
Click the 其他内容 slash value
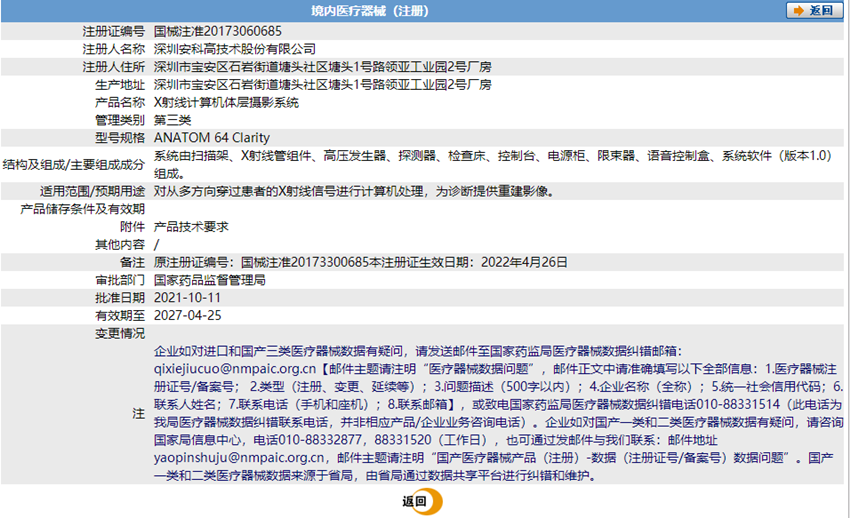pos(156,244)
